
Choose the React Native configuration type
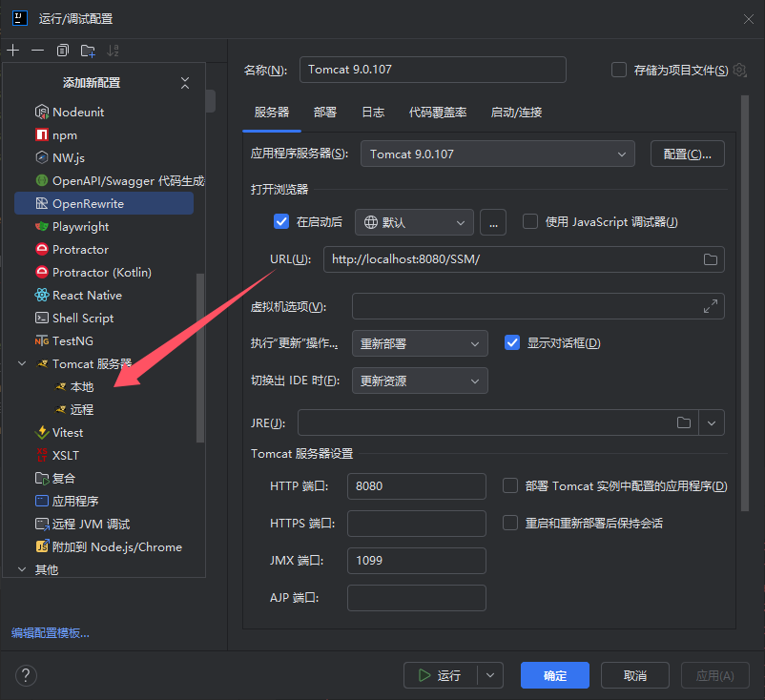tap(104, 295)
